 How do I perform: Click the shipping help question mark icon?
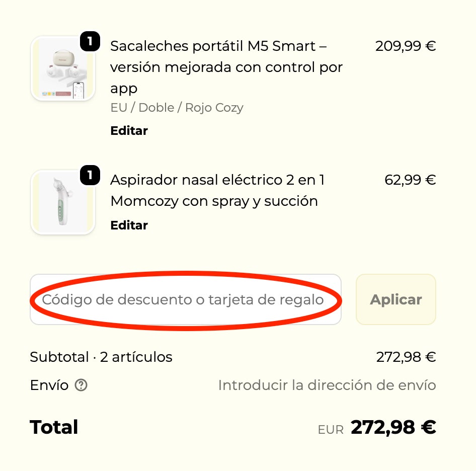(x=81, y=385)
